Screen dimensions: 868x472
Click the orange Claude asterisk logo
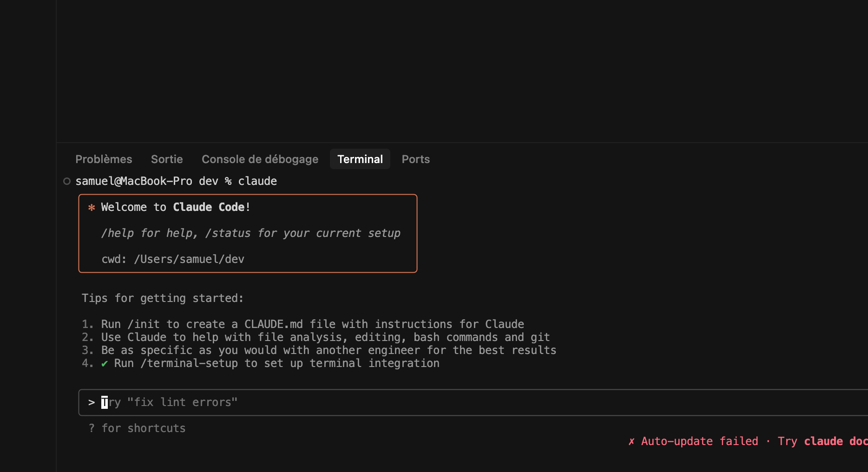[92, 207]
